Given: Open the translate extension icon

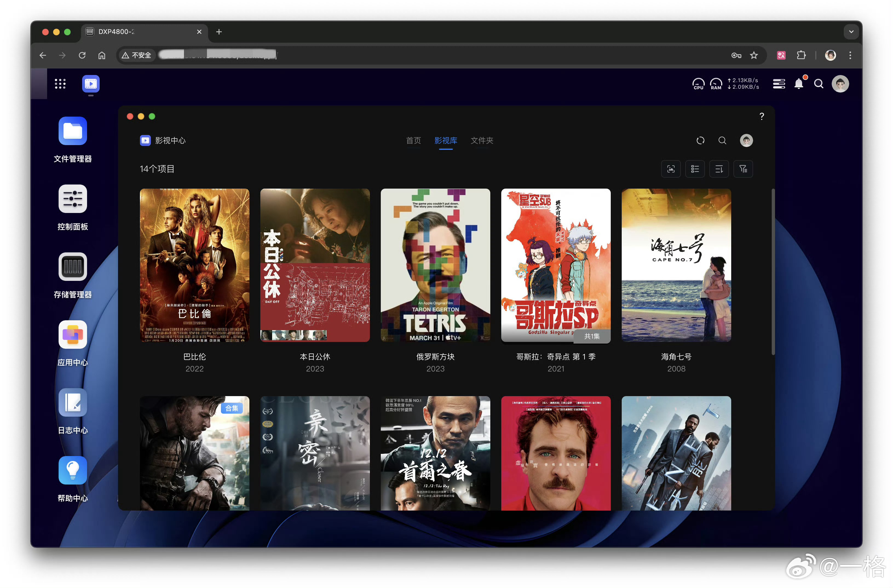Looking at the screenshot, I should pyautogui.click(x=781, y=55).
